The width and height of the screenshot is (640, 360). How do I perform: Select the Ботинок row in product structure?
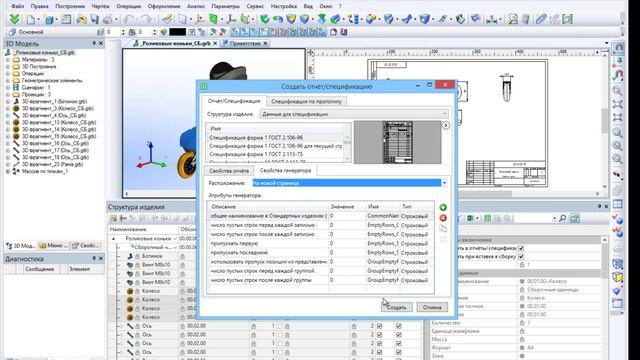[153, 256]
